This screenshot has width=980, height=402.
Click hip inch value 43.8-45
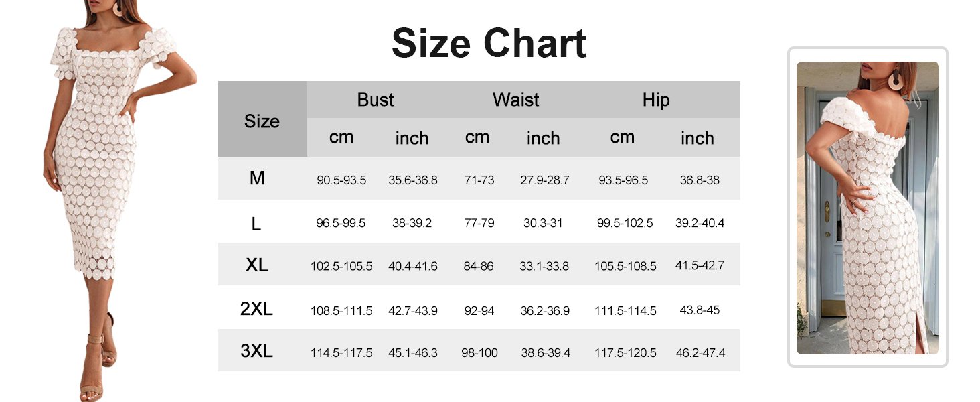coord(700,310)
